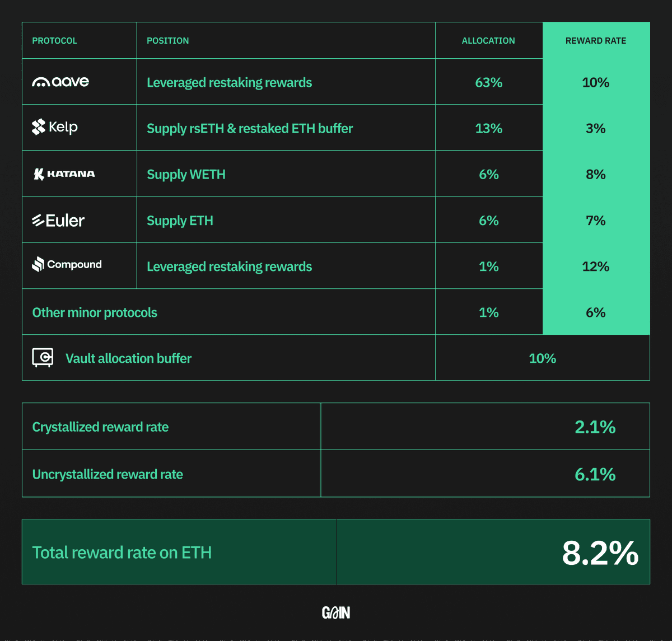The image size is (672, 641).
Task: Click the Aave protocol logo
Action: point(60,82)
